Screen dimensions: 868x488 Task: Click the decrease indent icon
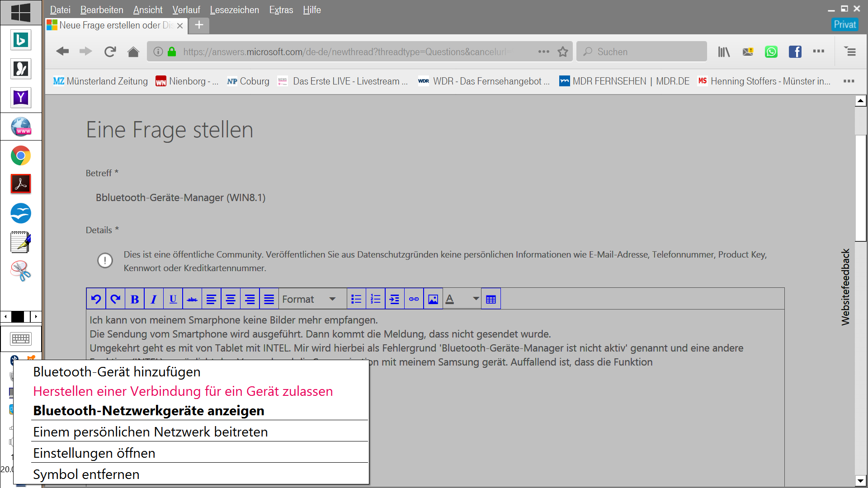[x=394, y=299]
